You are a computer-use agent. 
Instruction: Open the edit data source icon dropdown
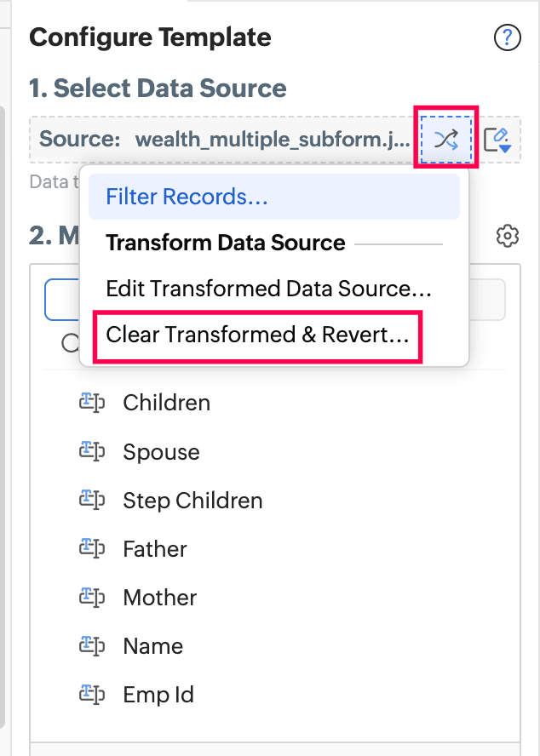[x=497, y=140]
